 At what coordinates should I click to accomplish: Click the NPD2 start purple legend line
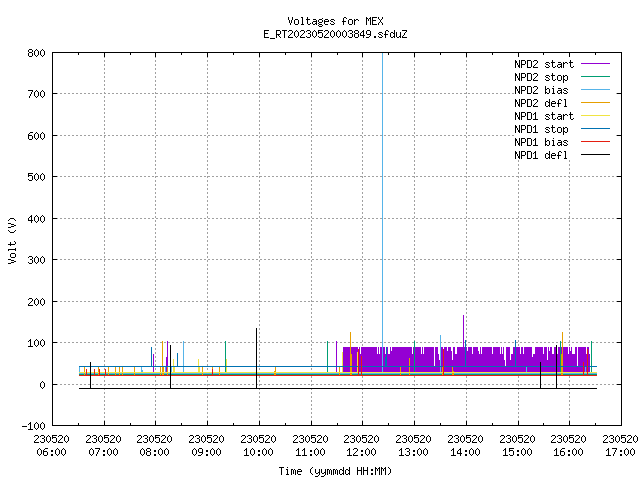tap(595, 64)
